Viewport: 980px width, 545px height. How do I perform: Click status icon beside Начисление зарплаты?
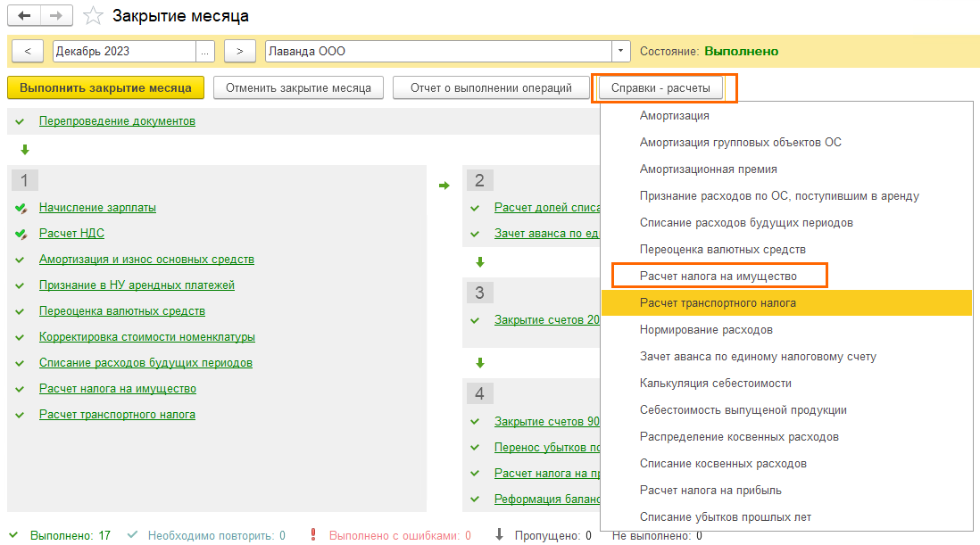click(x=21, y=208)
